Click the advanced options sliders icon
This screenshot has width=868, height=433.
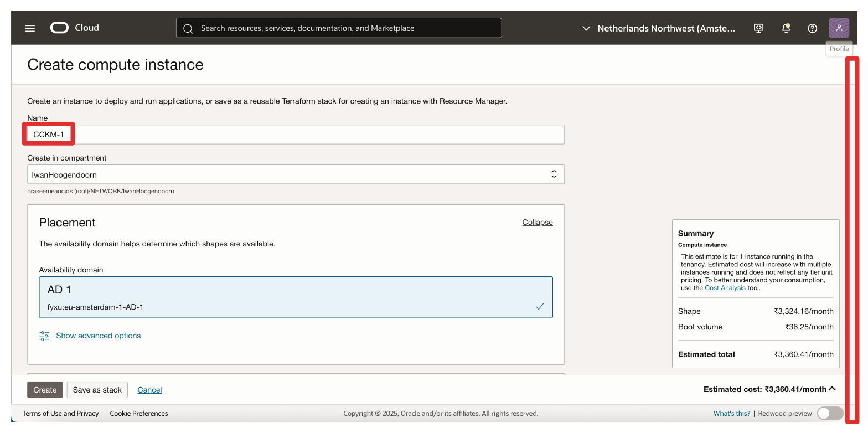[x=44, y=336]
